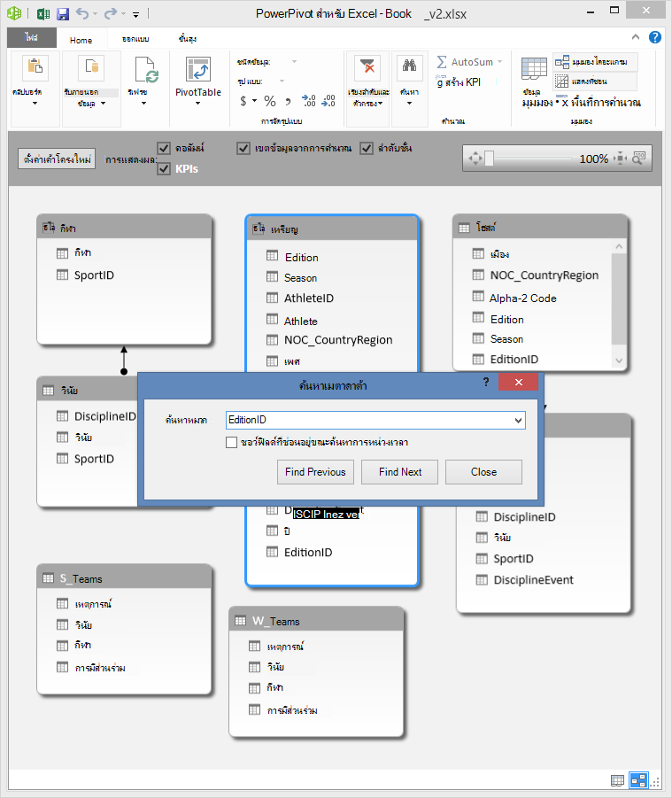Click the Find Previous button
Image resolution: width=672 pixels, height=798 pixels.
pos(315,472)
